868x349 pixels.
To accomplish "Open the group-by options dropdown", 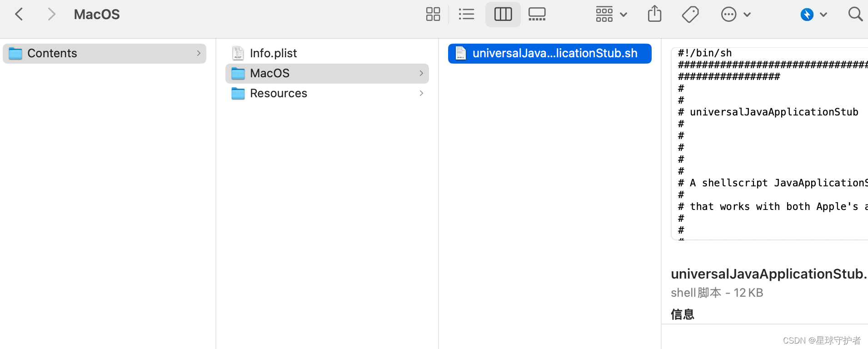I will coord(611,14).
